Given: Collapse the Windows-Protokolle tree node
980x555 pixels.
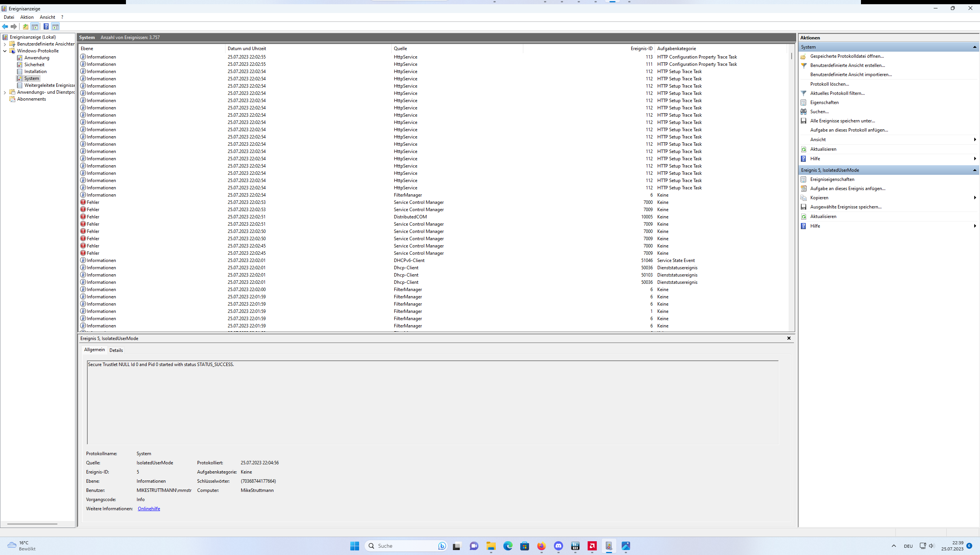Looking at the screenshot, I should click(5, 51).
